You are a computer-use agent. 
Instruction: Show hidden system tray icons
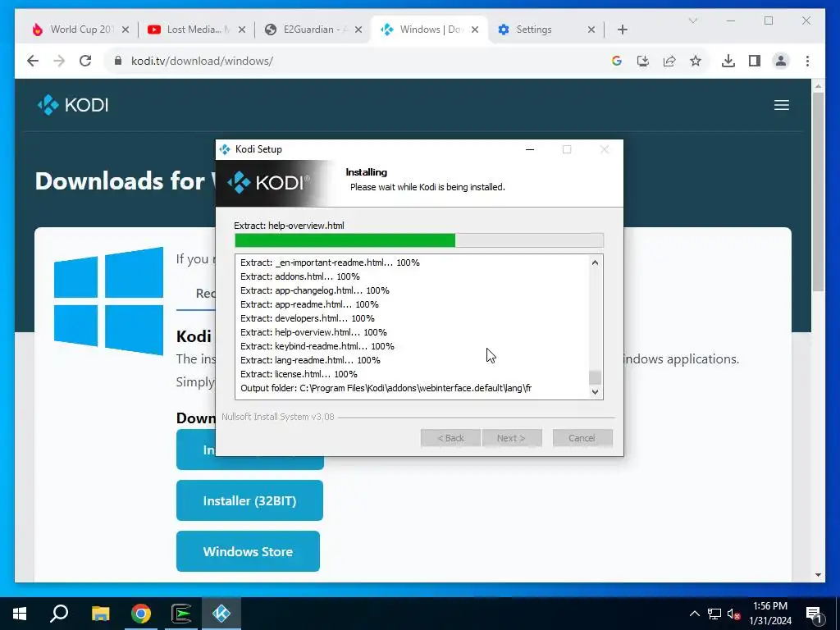click(x=694, y=614)
